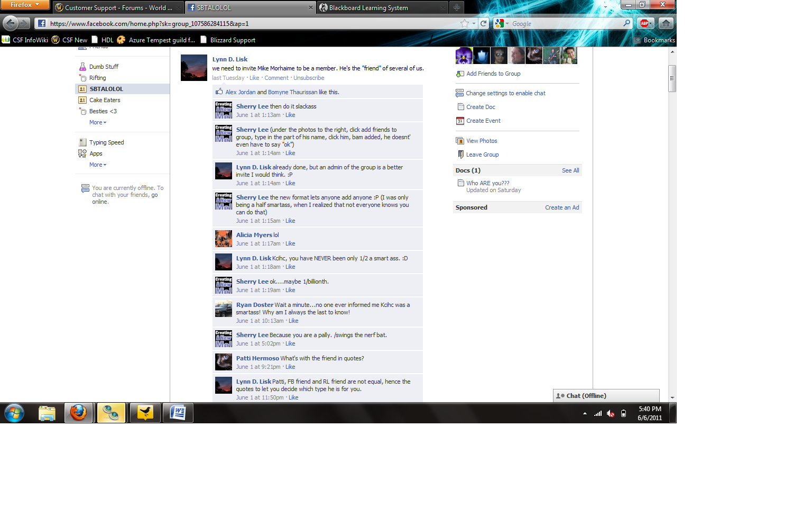Click the Add Friends to Group icon
Screen dimensions: 812x508
tap(460, 74)
